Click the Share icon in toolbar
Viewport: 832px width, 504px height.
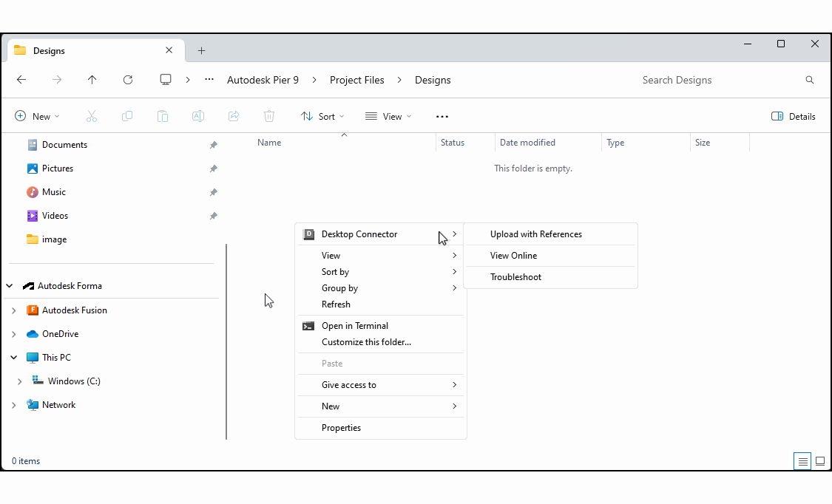(x=234, y=117)
